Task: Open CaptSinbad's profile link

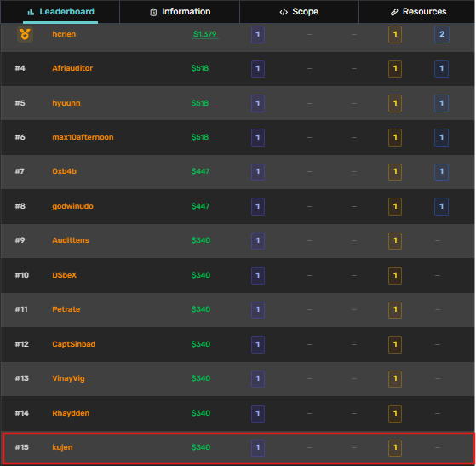Action: pyautogui.click(x=74, y=344)
